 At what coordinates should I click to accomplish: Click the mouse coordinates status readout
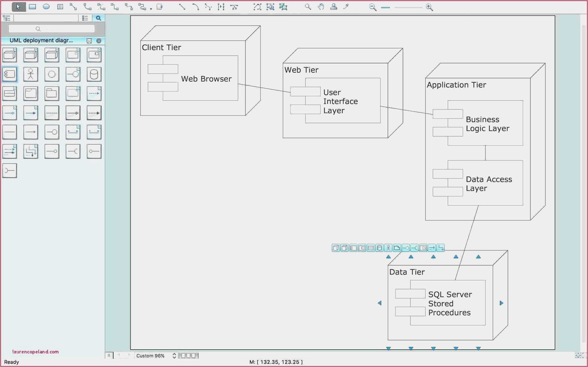276,362
